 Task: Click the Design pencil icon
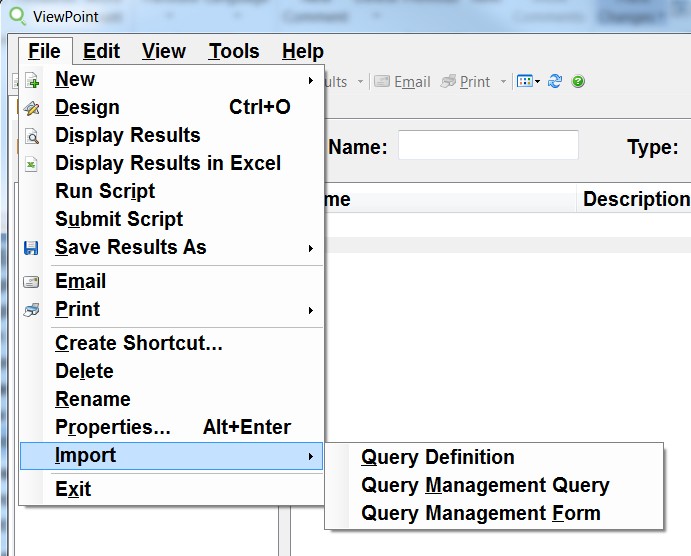click(x=32, y=108)
